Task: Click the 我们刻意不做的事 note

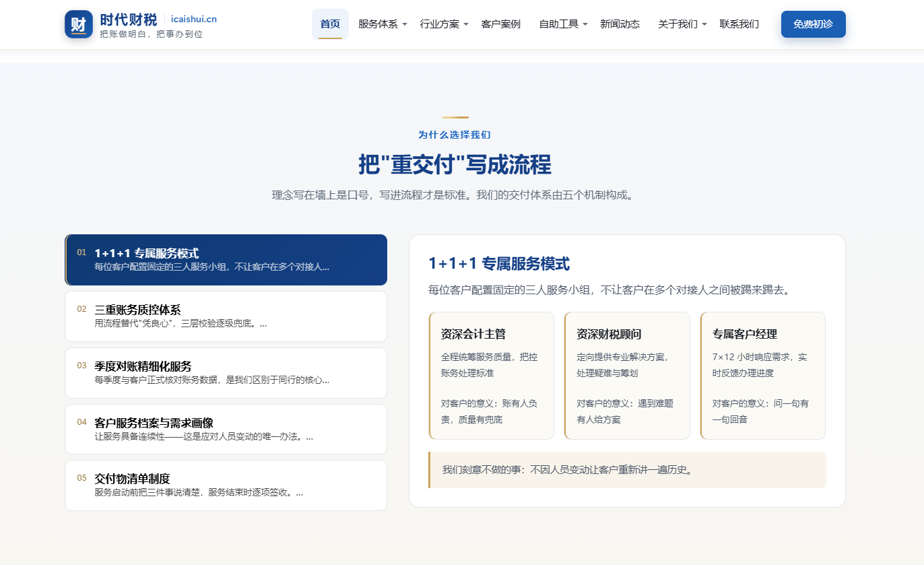Action: [x=627, y=470]
